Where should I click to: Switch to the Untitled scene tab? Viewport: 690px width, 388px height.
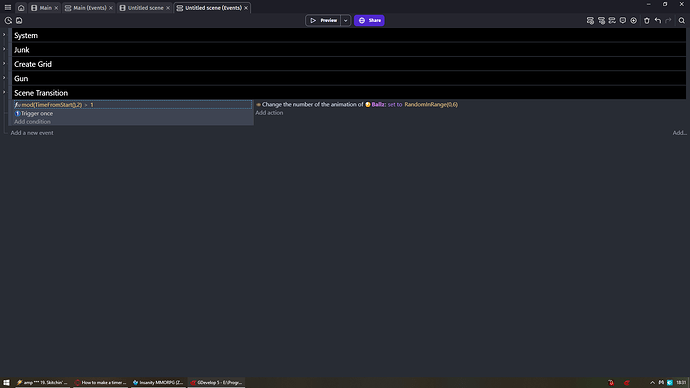pos(145,8)
